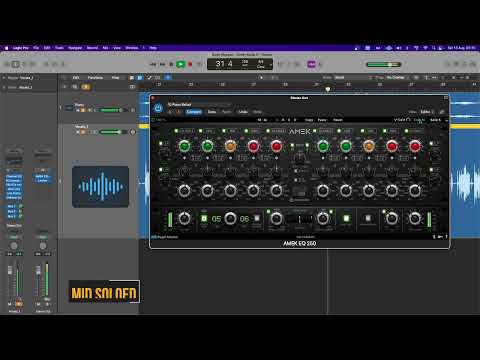Click the input knob beside the left level meter
The height and width of the screenshot is (360, 480).
pos(184,218)
